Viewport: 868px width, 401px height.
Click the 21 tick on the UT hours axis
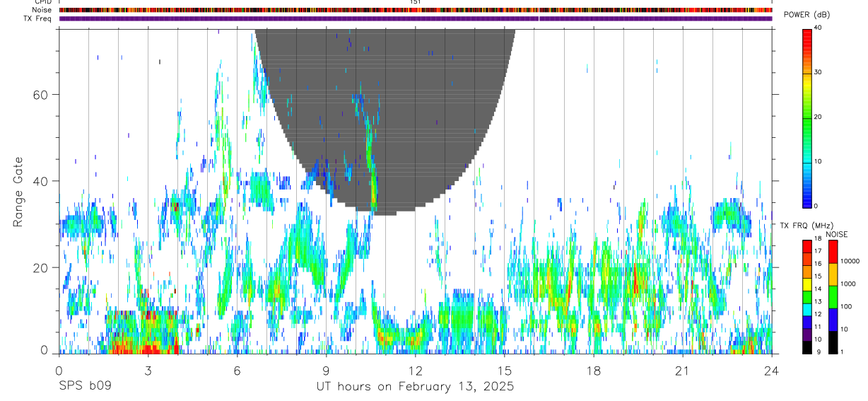pos(683,371)
